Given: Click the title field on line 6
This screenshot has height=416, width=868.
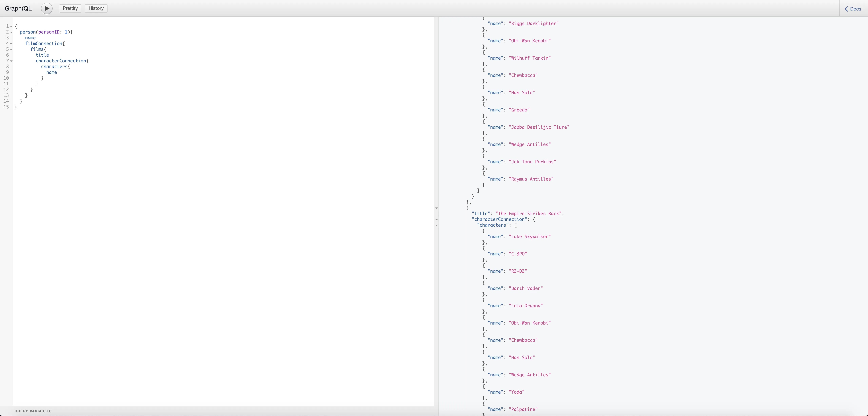Looking at the screenshot, I should [42, 55].
